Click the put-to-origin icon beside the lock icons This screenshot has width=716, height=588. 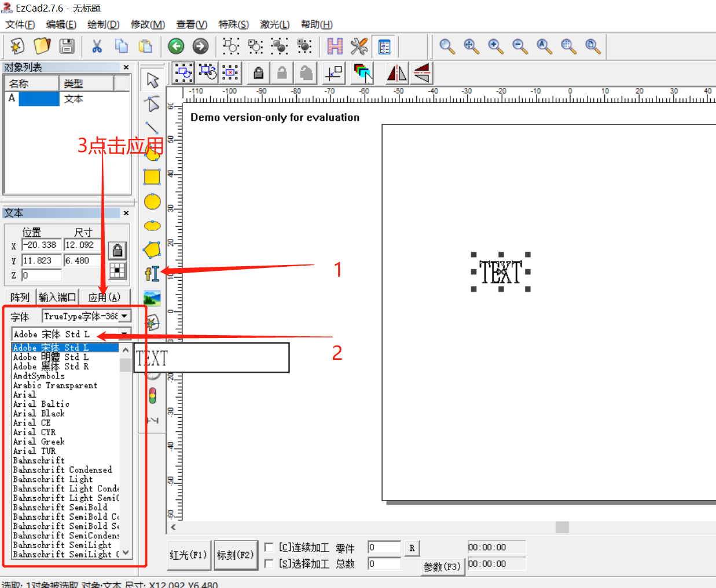point(335,73)
